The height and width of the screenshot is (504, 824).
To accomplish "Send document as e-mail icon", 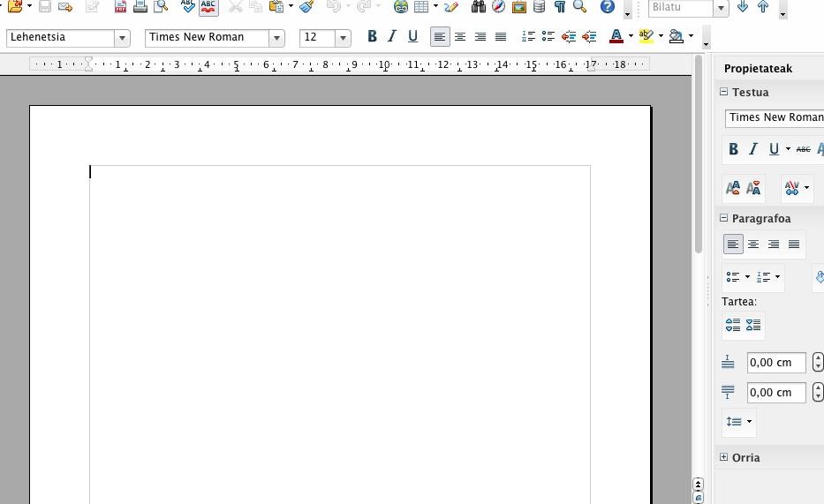I will pyautogui.click(x=65, y=6).
